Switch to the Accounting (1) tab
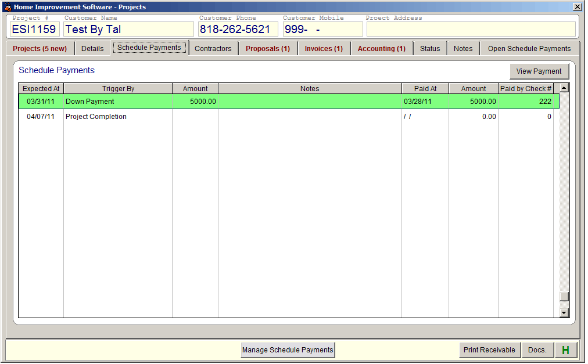588x364 pixels. pyautogui.click(x=381, y=49)
